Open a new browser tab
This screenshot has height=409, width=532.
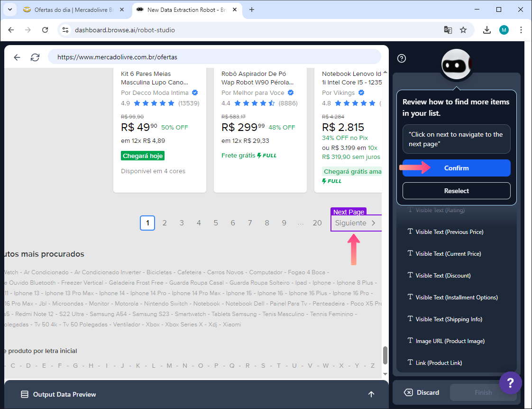[251, 9]
